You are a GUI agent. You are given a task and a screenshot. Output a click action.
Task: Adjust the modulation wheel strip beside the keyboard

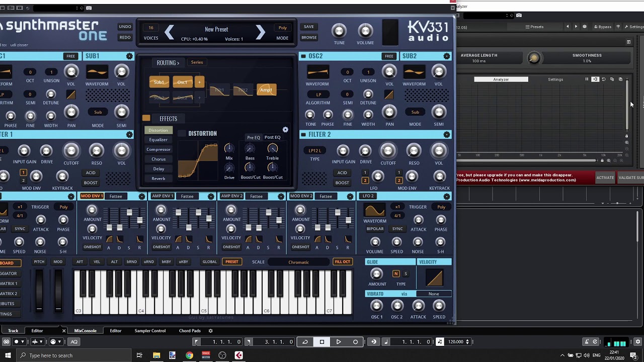58,291
